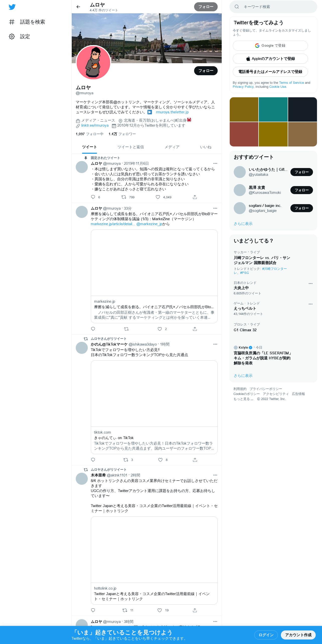Switch to ツイートと返信 tab

pos(131,147)
